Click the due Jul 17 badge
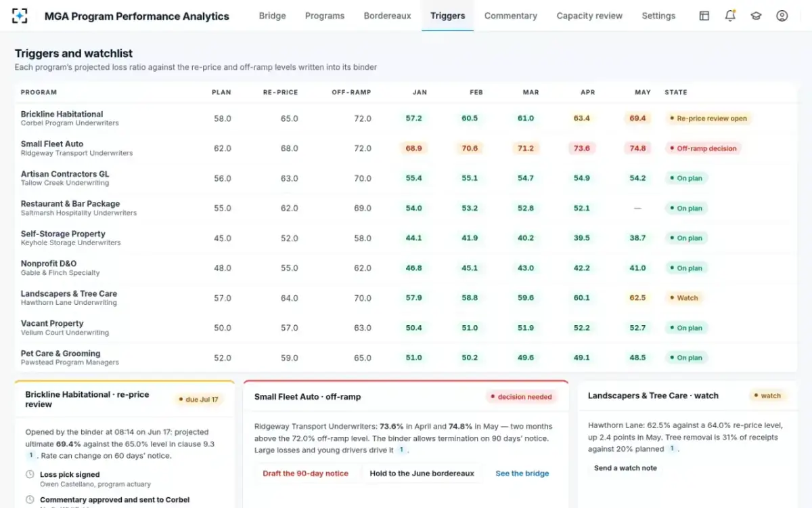The height and width of the screenshot is (508, 812). [x=198, y=400]
